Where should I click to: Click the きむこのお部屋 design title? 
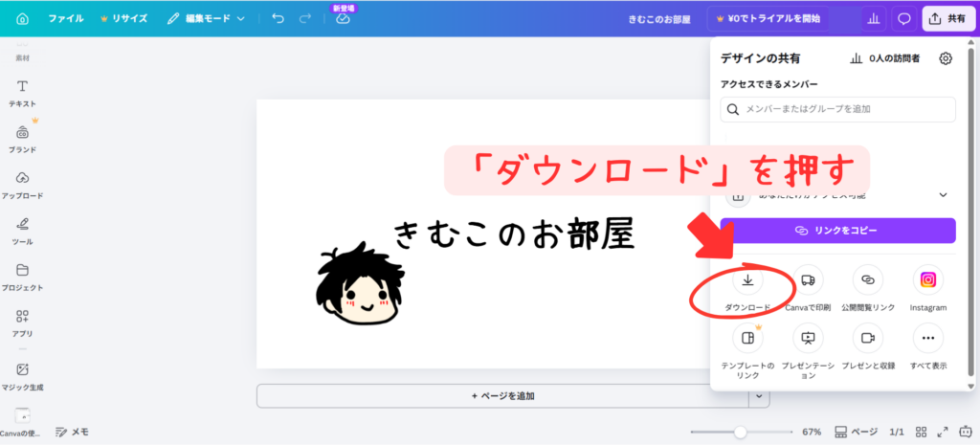[x=659, y=19]
